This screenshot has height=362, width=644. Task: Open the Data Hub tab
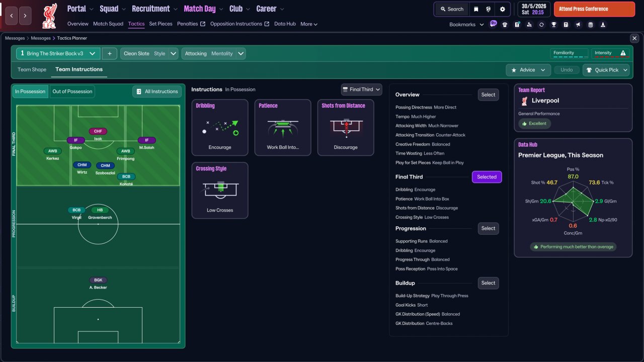285,24
